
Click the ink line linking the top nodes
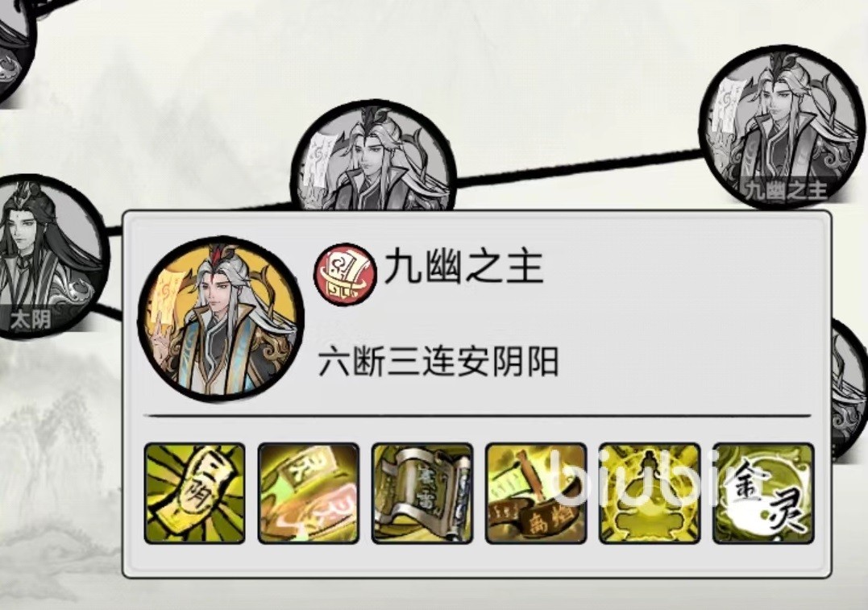(579, 167)
